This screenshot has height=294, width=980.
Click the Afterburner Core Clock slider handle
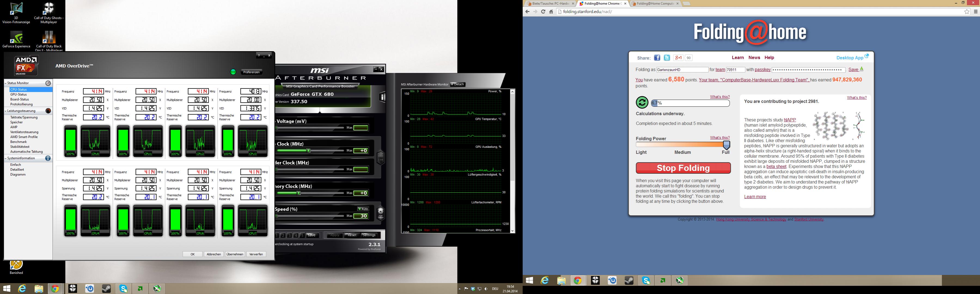pyautogui.click(x=309, y=151)
